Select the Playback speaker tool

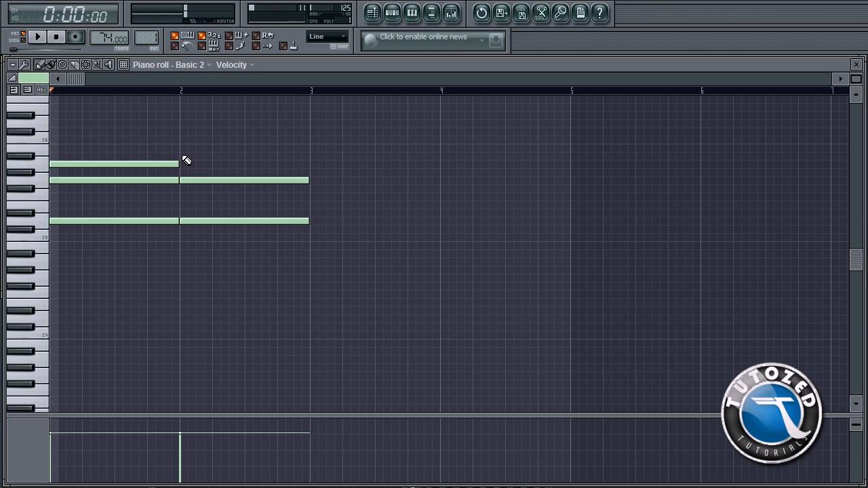[108, 64]
